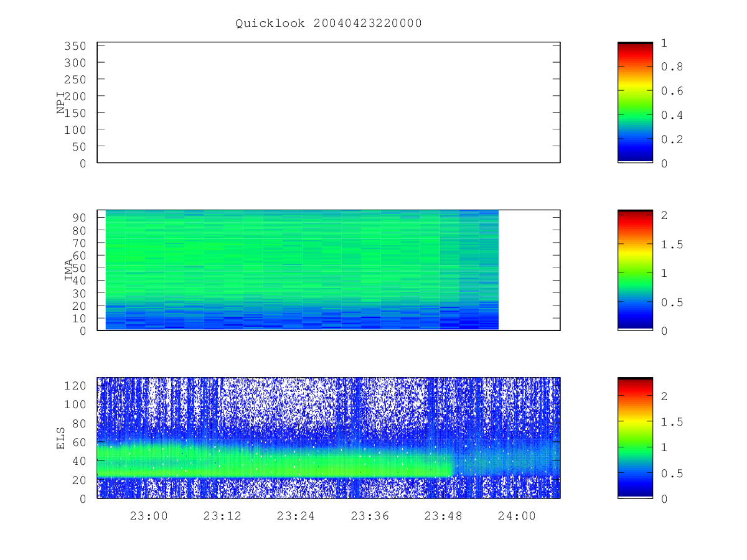The image size is (747, 560).
Task: Select the 23:12 time axis tick
Action: tap(222, 516)
